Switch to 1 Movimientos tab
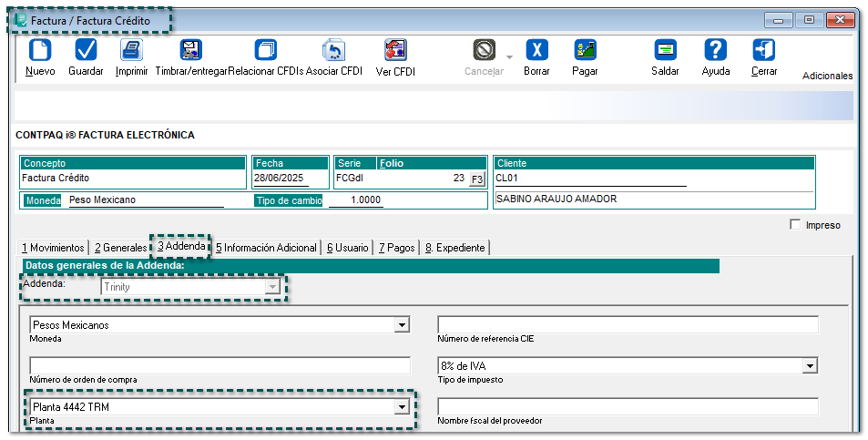Viewport: 868px width, 440px height. [x=53, y=248]
